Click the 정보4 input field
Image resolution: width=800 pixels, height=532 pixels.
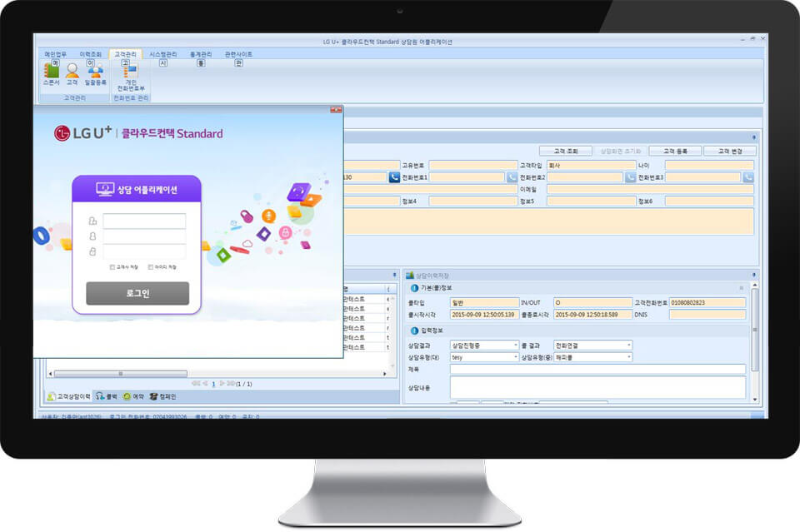[x=473, y=201]
